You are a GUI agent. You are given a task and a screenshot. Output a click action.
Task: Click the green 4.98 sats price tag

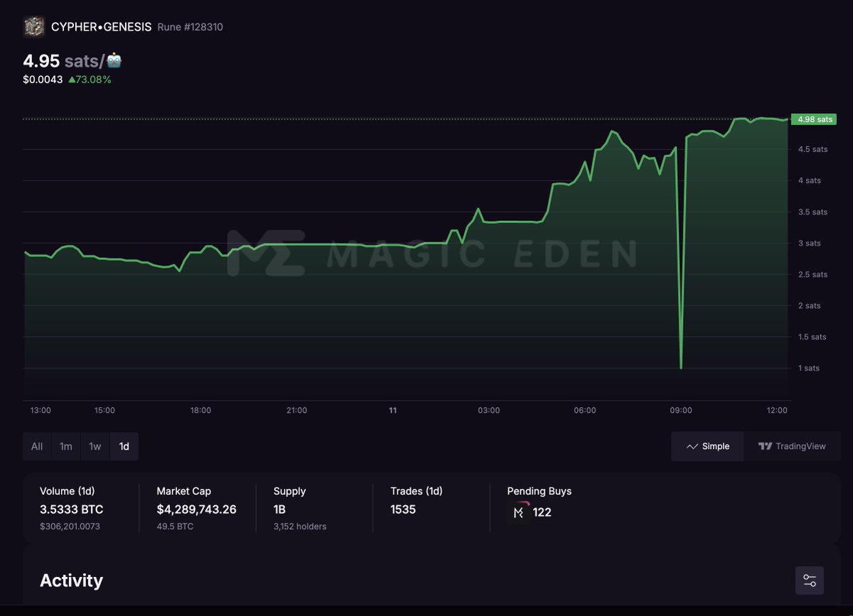813,119
